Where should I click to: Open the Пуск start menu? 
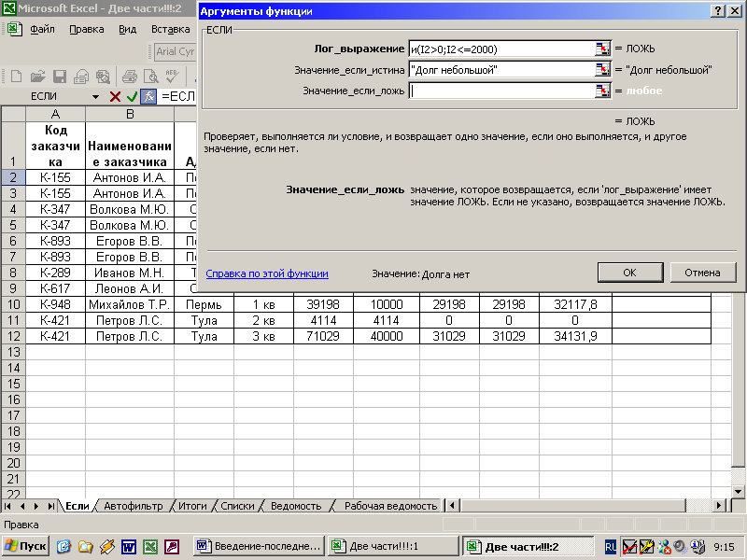[26, 546]
